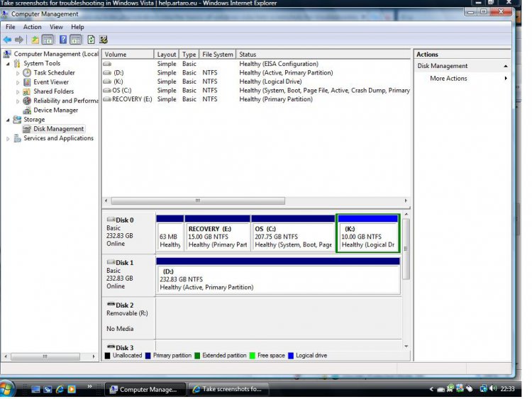532x399 pixels.
Task: Collapse Disk Management actions section arrow
Action: pyautogui.click(x=506, y=66)
